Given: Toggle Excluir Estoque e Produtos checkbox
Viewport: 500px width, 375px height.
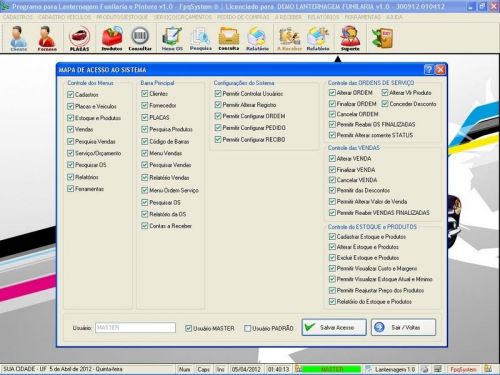Looking at the screenshot, I should (332, 258).
